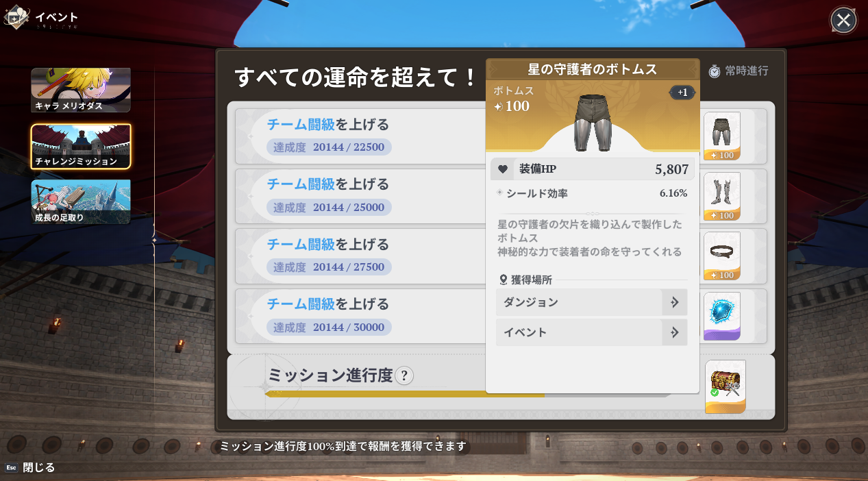Click the location pin icon beside 獲得場所
Viewport: 868px width, 481px height.
click(504, 280)
